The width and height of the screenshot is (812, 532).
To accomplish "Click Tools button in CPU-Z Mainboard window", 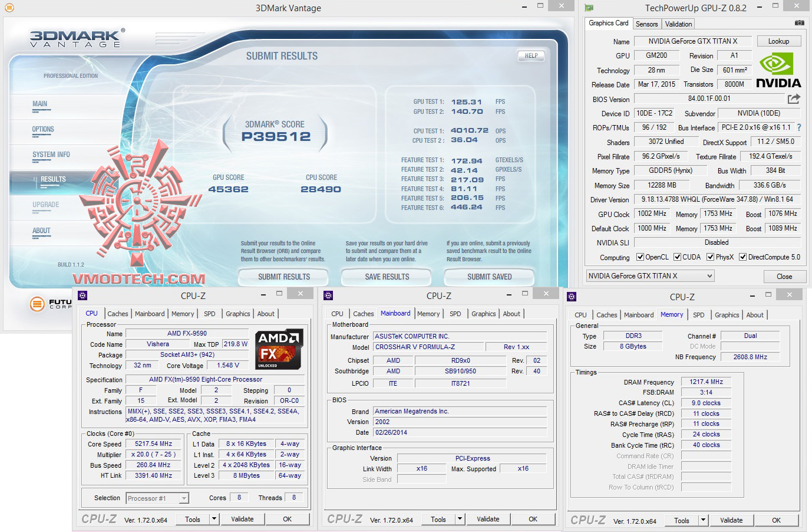I will (438, 519).
